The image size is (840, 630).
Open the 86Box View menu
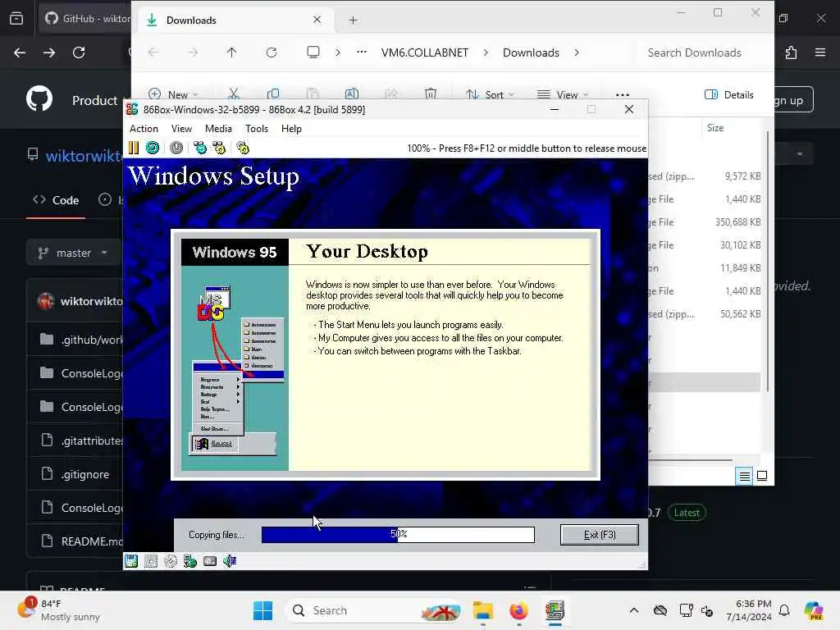[x=181, y=129]
